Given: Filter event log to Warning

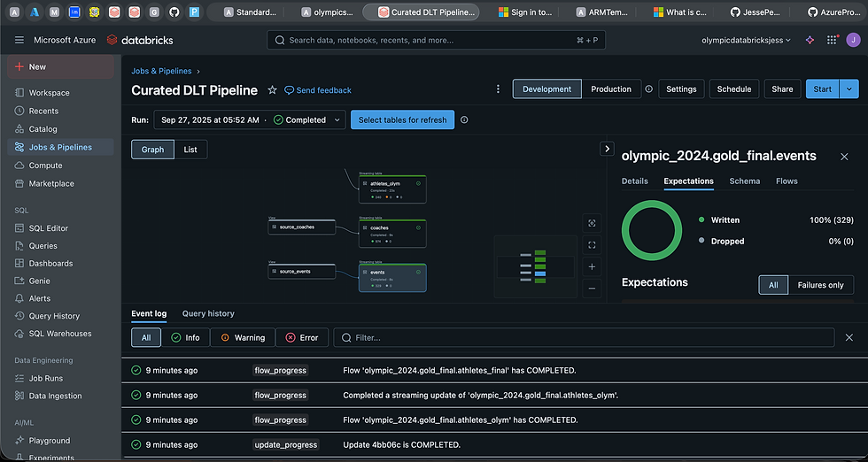Looking at the screenshot, I should [x=243, y=337].
